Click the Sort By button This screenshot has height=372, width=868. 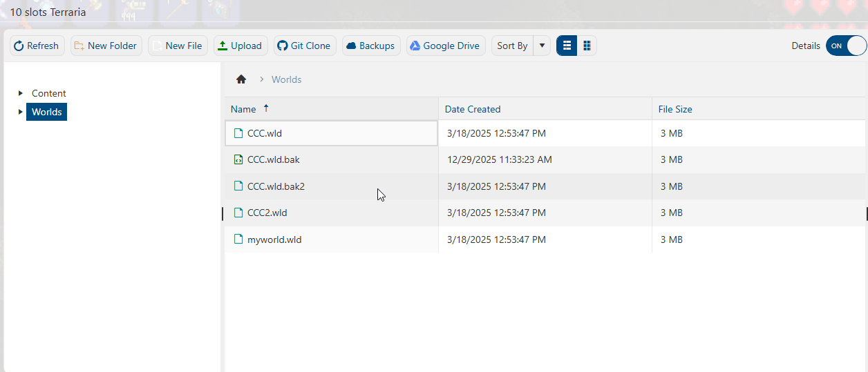pyautogui.click(x=512, y=46)
